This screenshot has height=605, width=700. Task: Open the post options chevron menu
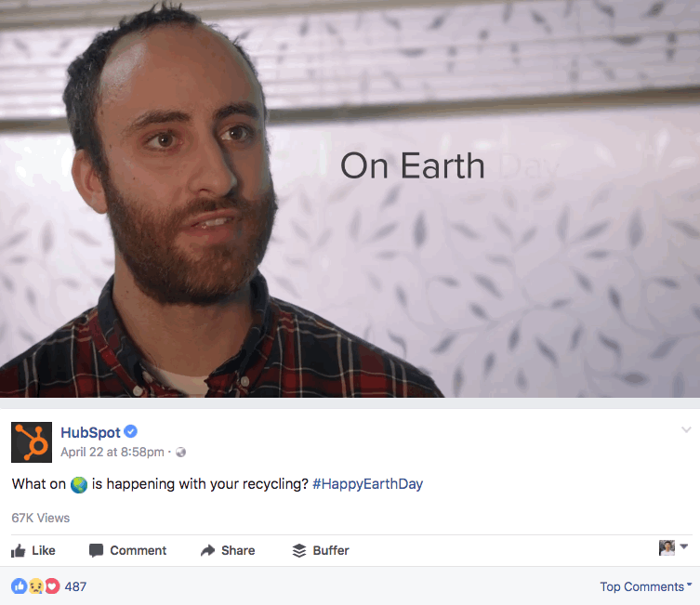click(x=686, y=429)
